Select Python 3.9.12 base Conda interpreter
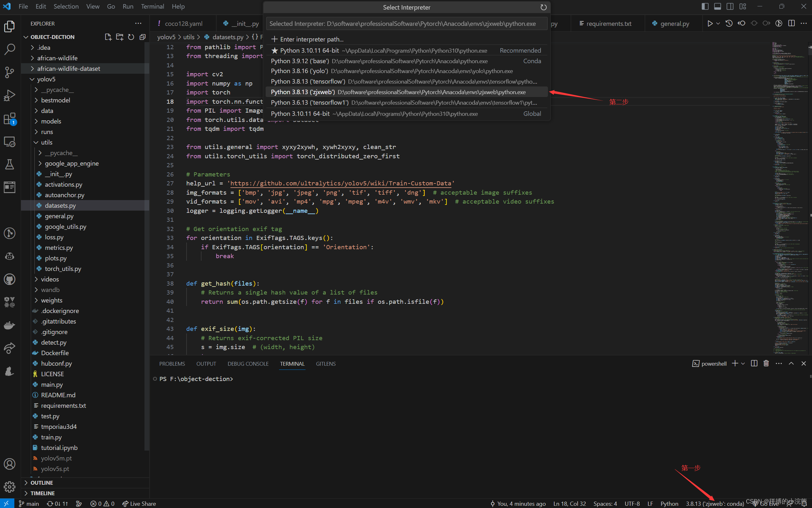 [x=407, y=61]
